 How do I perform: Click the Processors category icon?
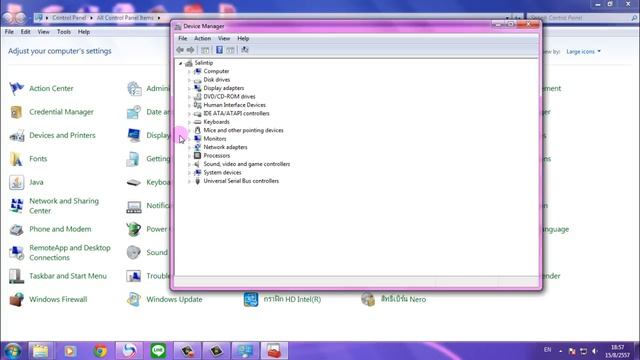198,156
